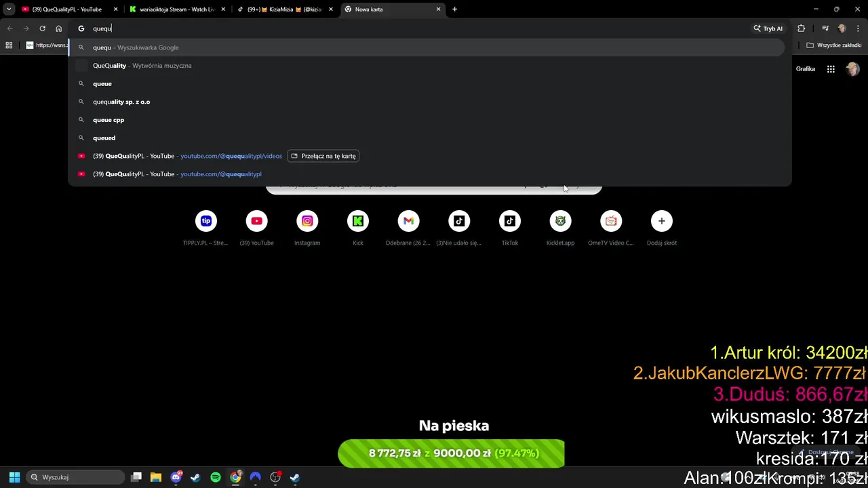This screenshot has height=488, width=868.
Task: Click '1.Artur król: 34200zł' donor text
Action: 789,353
